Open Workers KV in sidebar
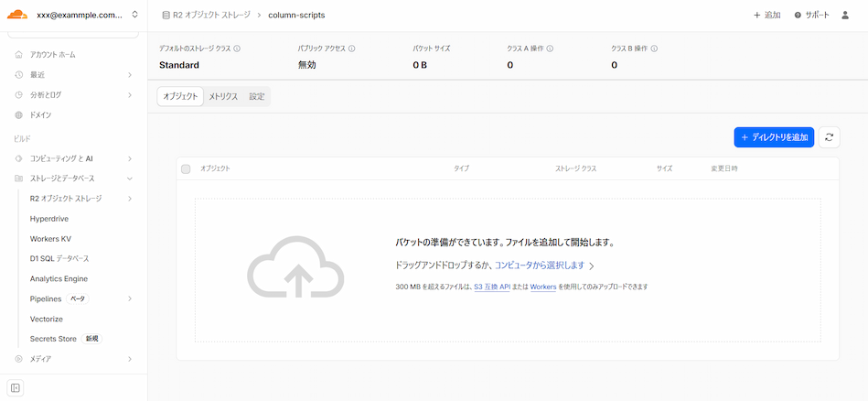Viewport: 868px width, 401px height. click(x=50, y=239)
